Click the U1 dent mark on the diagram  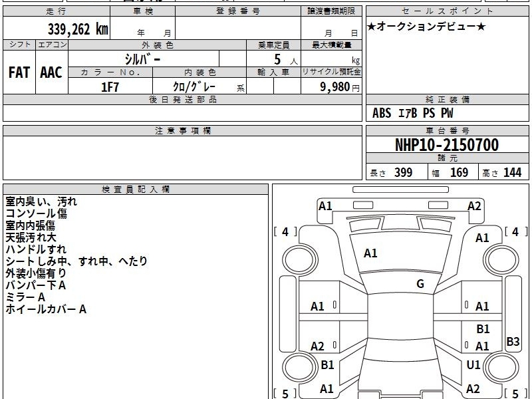coord(473,364)
